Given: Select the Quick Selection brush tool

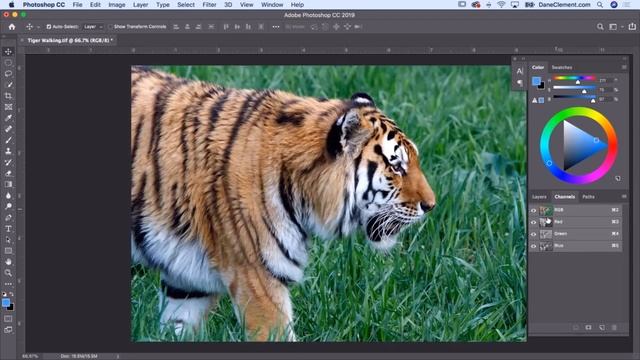Looking at the screenshot, I should (8, 85).
